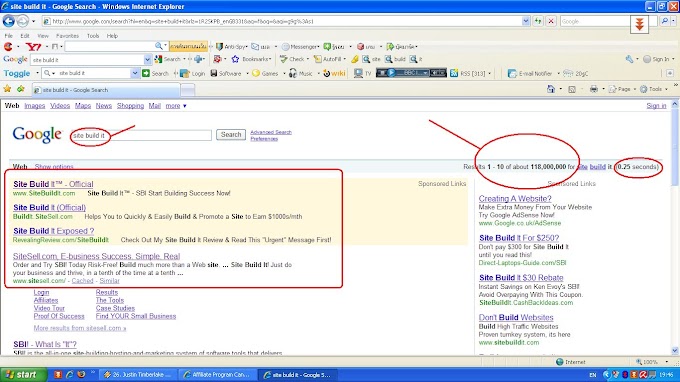The width and height of the screenshot is (680, 382).
Task: Stop loading with the red X
Action: pyautogui.click(x=551, y=21)
